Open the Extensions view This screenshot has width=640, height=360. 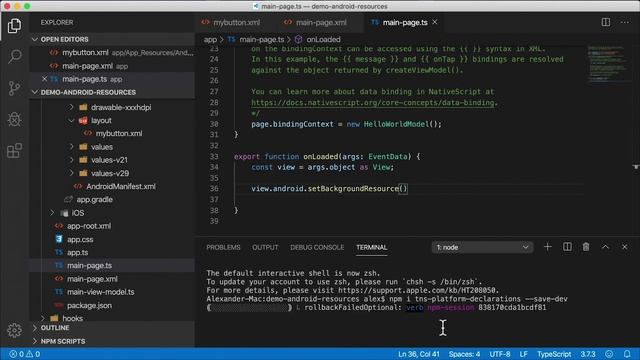[x=14, y=150]
